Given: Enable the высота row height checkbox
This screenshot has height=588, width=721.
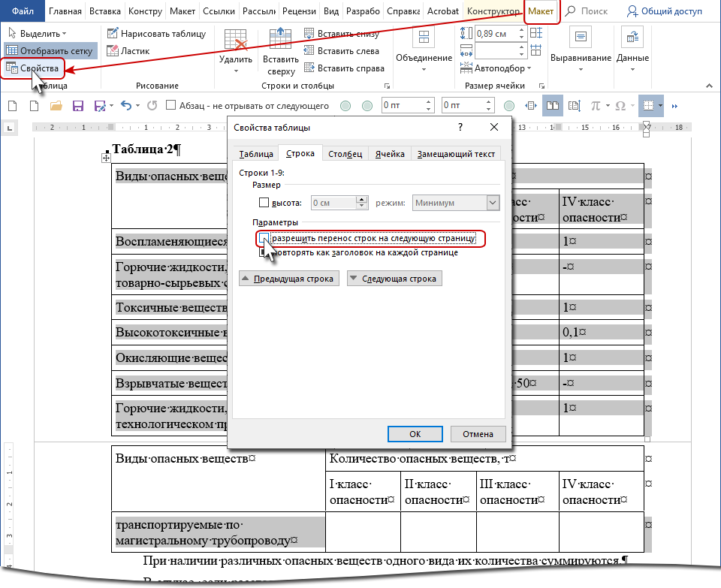Looking at the screenshot, I should tap(264, 203).
